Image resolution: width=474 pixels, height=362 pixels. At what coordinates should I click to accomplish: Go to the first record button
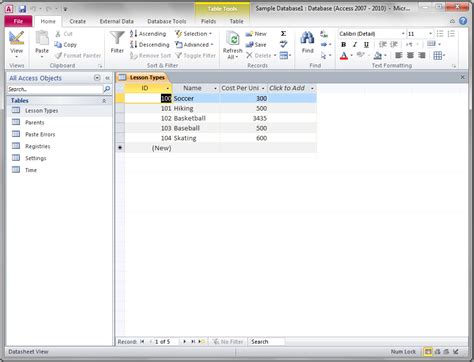tap(142, 342)
